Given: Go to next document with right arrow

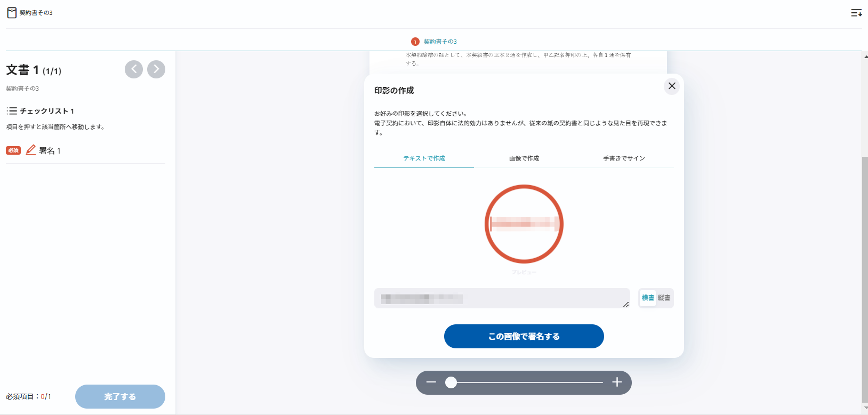Looking at the screenshot, I should [x=156, y=69].
